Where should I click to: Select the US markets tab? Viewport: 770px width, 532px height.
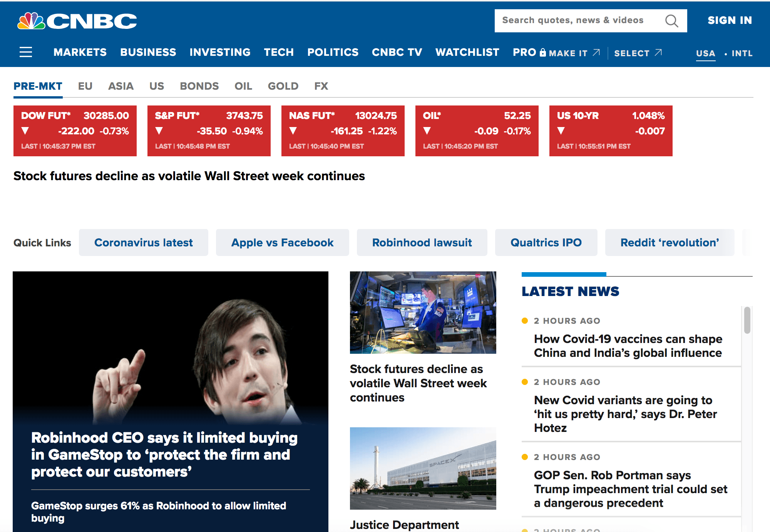[157, 86]
